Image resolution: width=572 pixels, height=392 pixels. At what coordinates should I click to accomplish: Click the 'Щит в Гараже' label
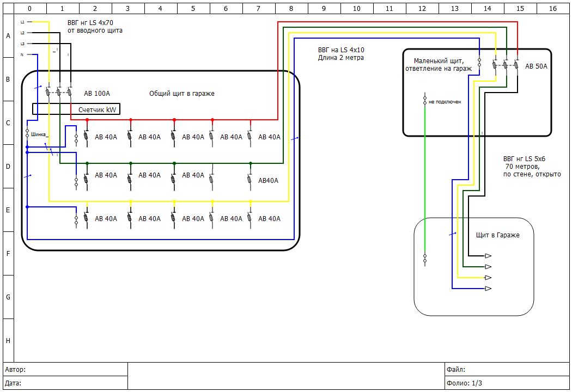coord(497,235)
